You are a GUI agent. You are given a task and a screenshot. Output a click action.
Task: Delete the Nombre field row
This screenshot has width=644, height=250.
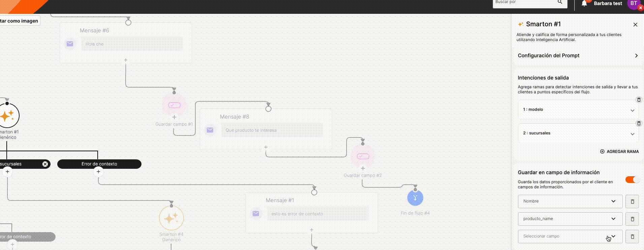pyautogui.click(x=632, y=201)
